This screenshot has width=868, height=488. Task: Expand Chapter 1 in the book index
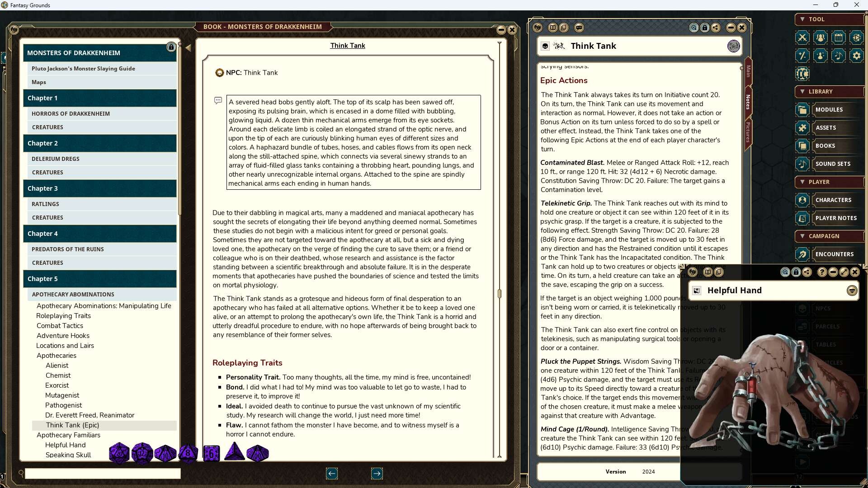100,98
